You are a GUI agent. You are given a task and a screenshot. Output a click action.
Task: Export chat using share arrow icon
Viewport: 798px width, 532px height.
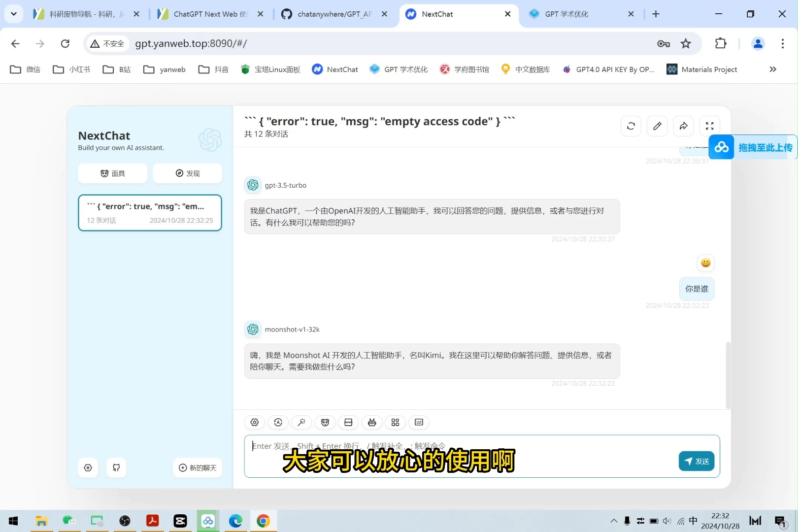pos(684,126)
